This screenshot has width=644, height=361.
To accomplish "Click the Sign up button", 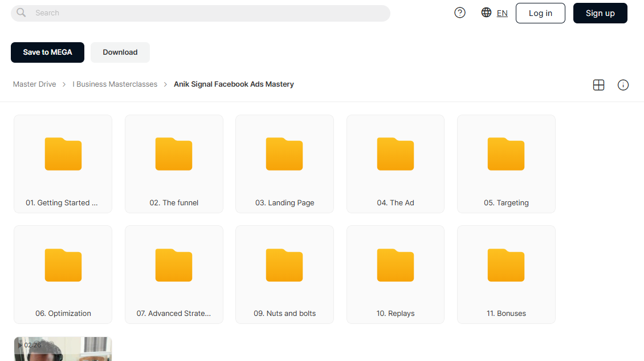I will [600, 13].
